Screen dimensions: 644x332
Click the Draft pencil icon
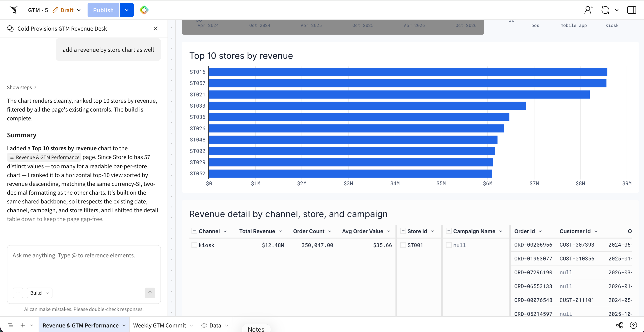55,10
